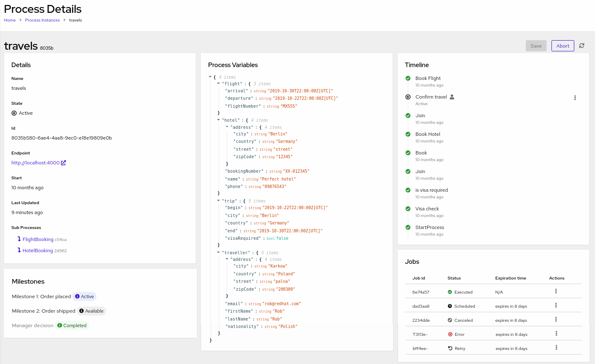The image size is (595, 364).
Task: Click the Book Flight completed check icon
Action: click(408, 78)
